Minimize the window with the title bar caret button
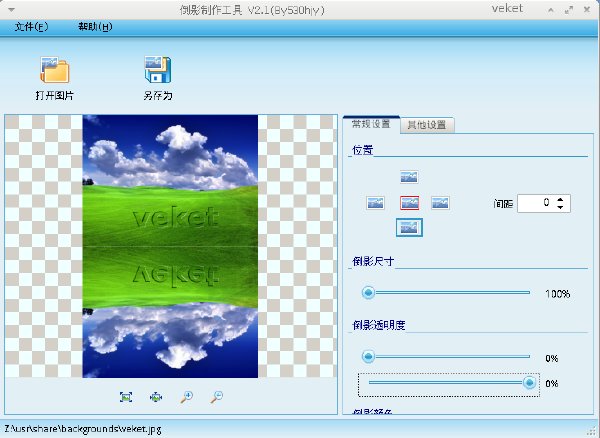 [551, 10]
